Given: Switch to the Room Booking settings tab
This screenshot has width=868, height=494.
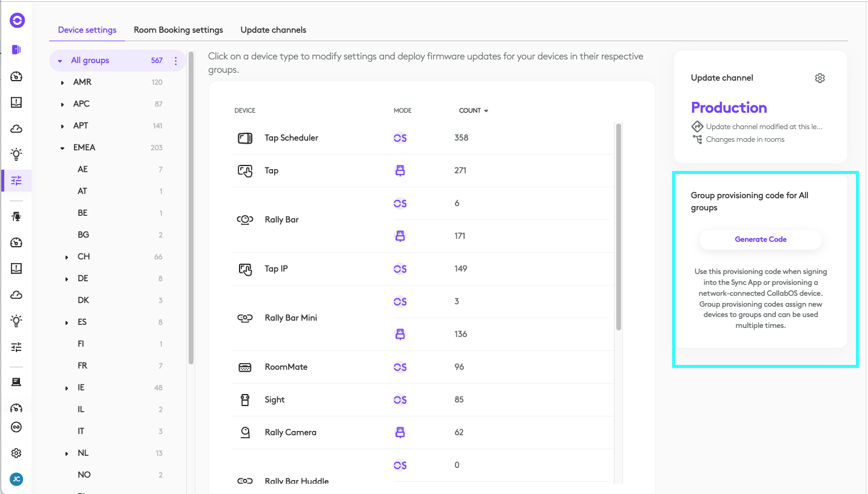Looking at the screenshot, I should (178, 30).
